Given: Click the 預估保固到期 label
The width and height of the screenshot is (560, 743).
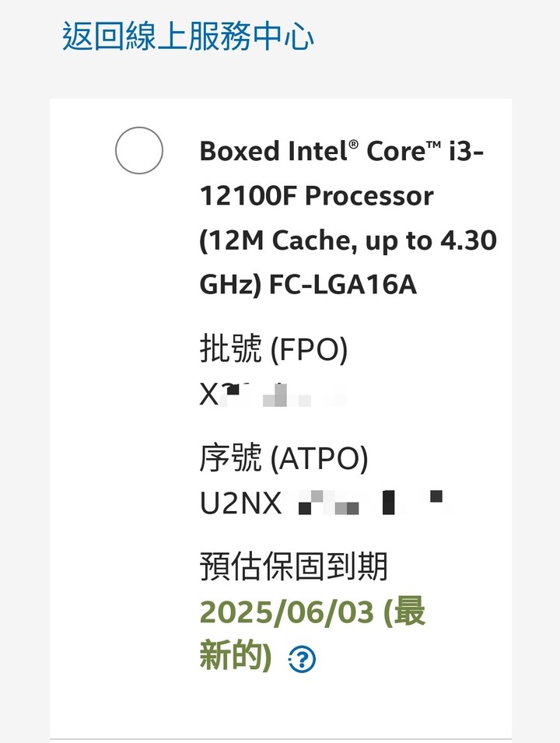Looking at the screenshot, I should point(294,566).
